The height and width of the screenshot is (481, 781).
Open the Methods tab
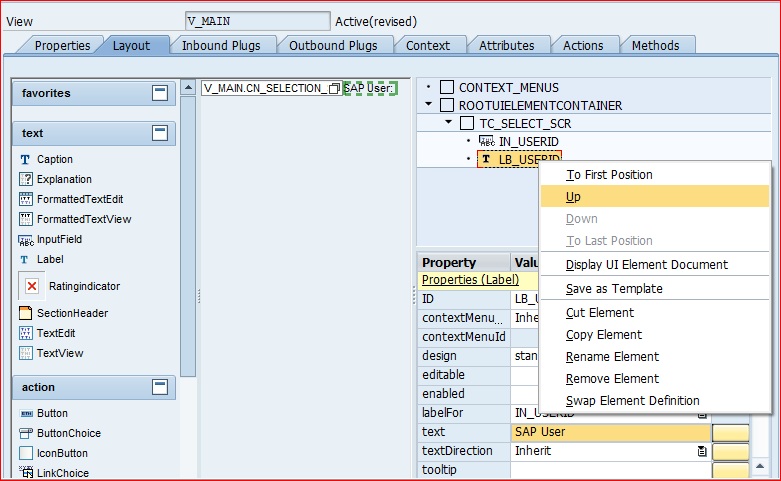pos(655,45)
